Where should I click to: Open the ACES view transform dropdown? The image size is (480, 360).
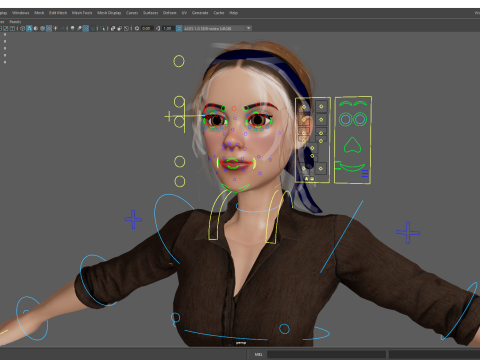[x=217, y=28]
